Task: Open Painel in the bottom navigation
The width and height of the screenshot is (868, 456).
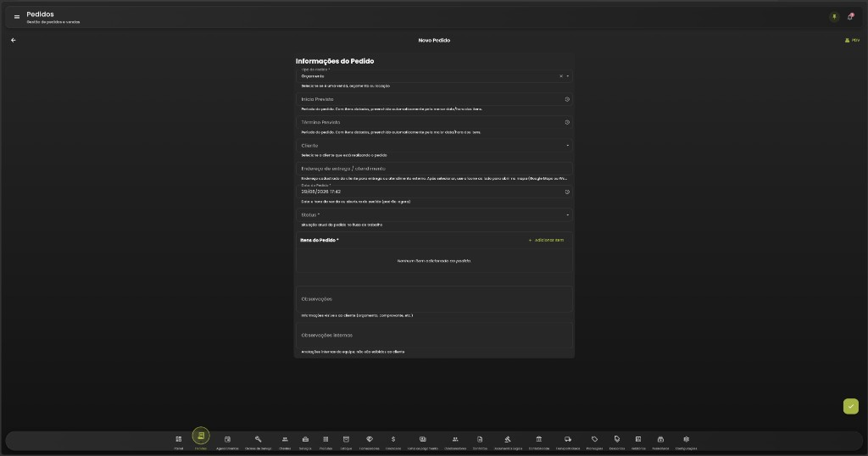Action: [179, 442]
